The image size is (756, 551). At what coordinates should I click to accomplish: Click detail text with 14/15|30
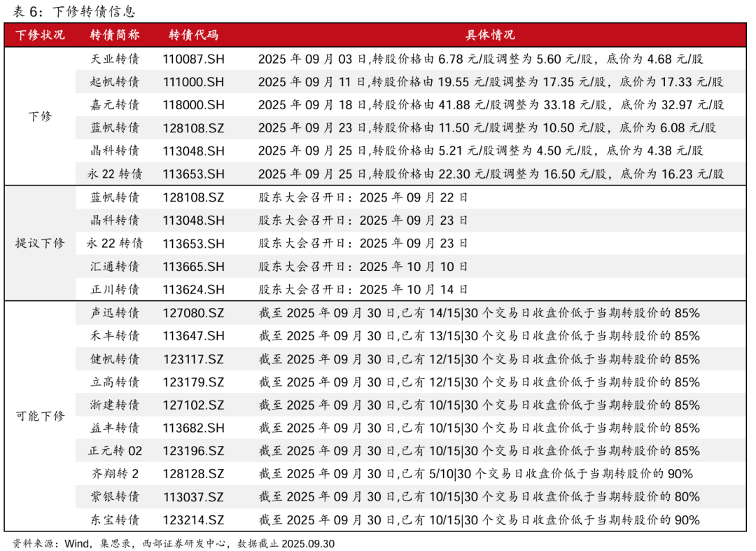(479, 313)
